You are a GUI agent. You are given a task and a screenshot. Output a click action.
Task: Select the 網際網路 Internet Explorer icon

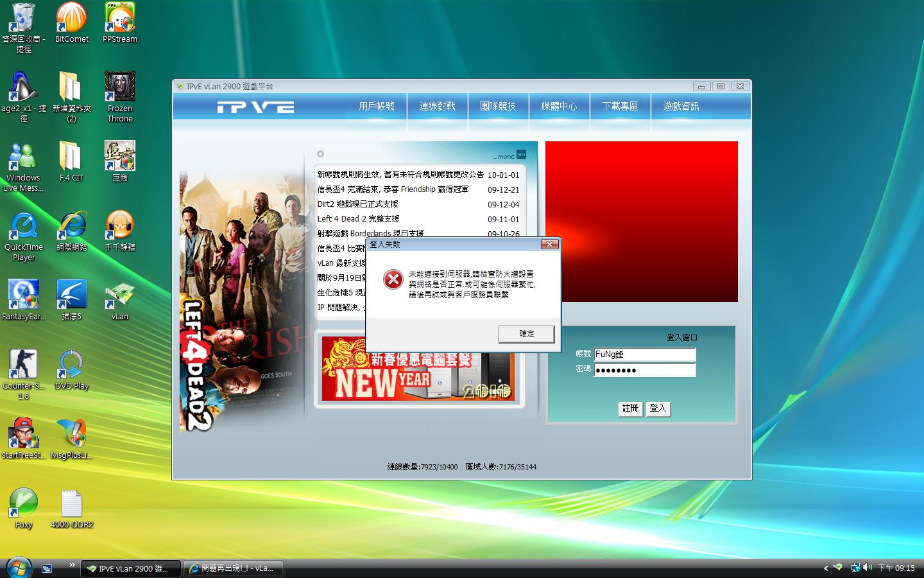click(72, 231)
